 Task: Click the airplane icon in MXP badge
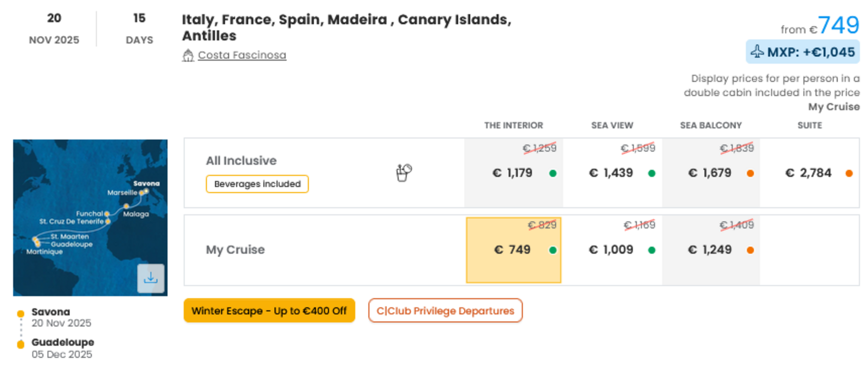click(758, 51)
